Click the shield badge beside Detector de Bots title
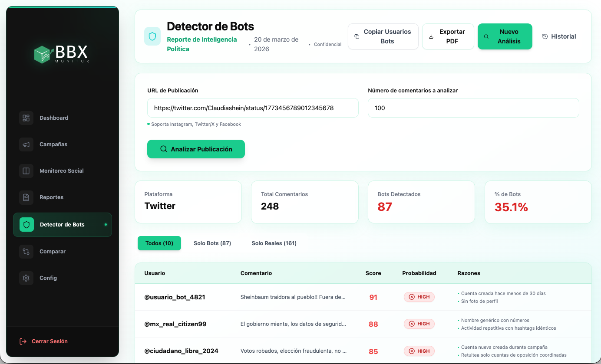The width and height of the screenshot is (601, 364). (x=152, y=36)
